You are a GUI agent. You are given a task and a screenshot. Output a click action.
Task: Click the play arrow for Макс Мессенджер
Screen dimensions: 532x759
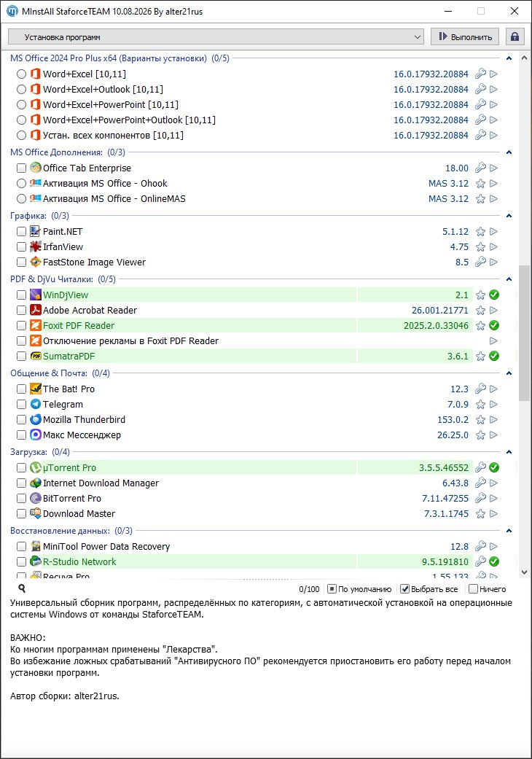click(494, 435)
